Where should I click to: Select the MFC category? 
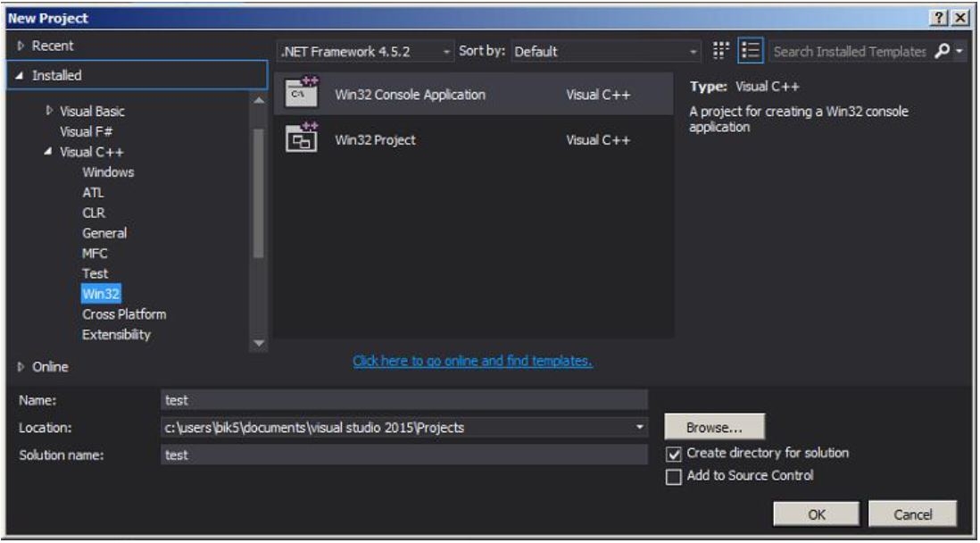[95, 254]
